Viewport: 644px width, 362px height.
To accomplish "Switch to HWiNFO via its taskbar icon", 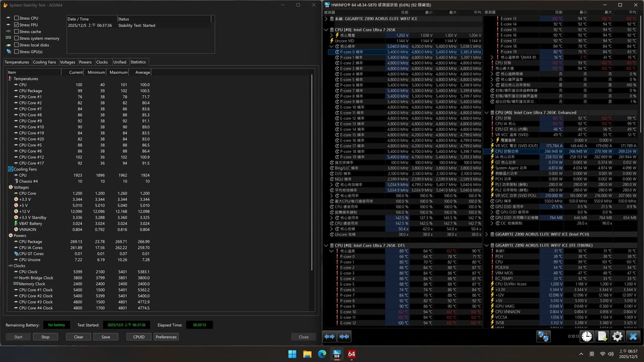I will 337,354.
